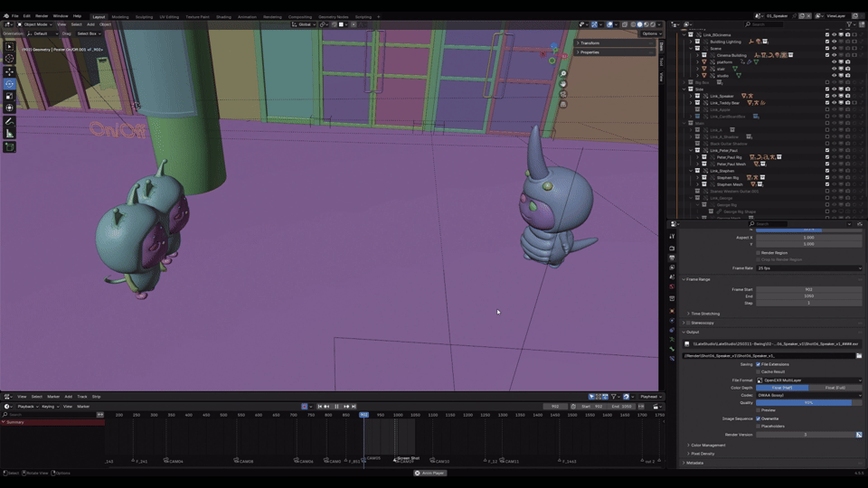Select the Select Box tool in toolbar
868x488 pixels.
tap(9, 46)
